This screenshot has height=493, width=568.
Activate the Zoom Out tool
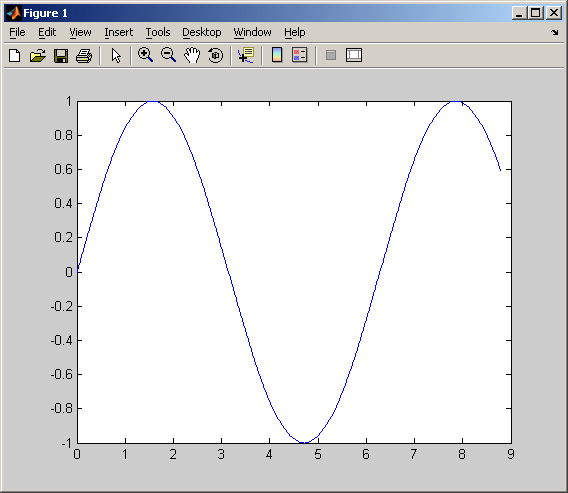tap(168, 55)
